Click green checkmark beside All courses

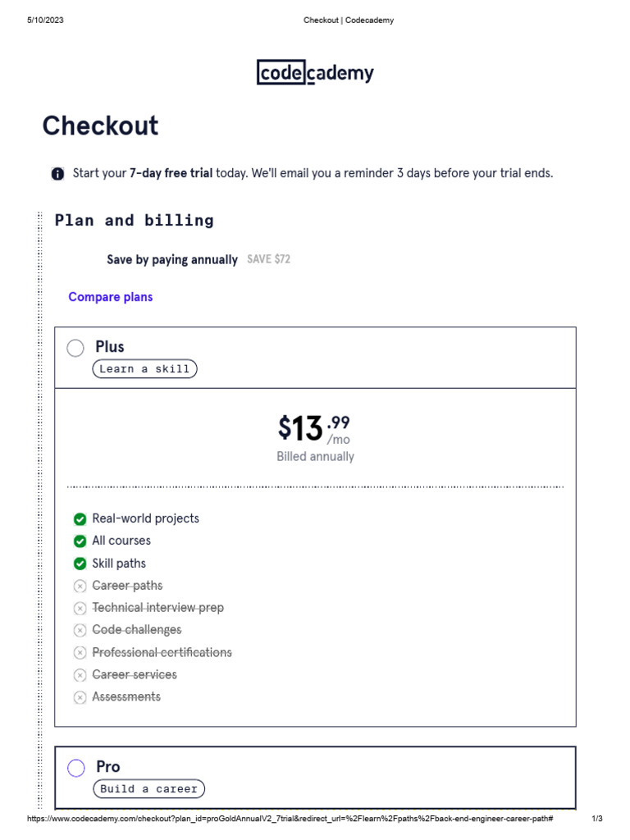click(x=80, y=541)
